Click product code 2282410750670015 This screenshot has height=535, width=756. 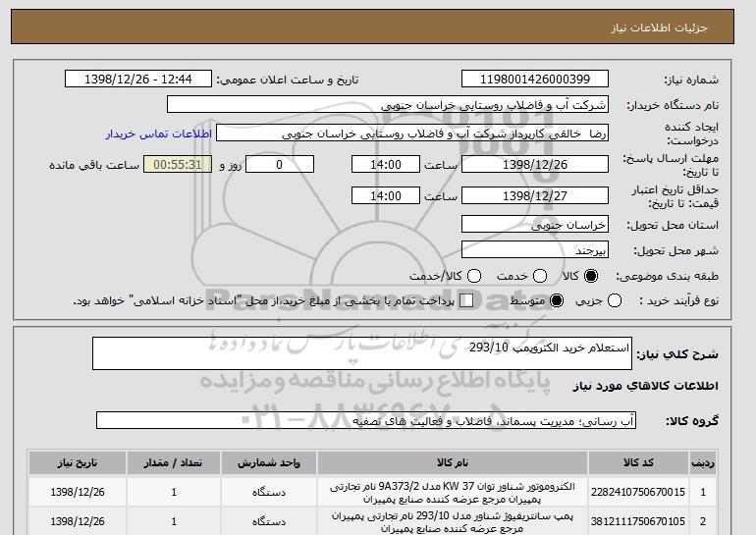(638, 492)
